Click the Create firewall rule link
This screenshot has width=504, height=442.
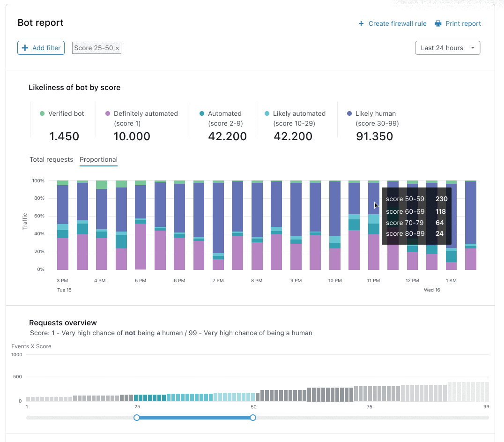[x=397, y=23]
